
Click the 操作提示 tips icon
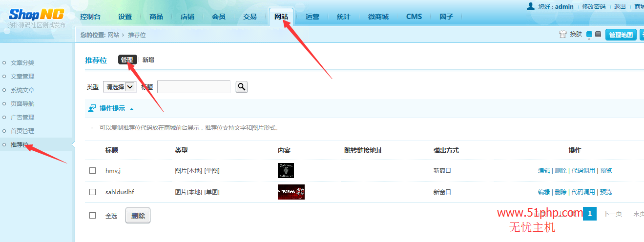(91, 108)
